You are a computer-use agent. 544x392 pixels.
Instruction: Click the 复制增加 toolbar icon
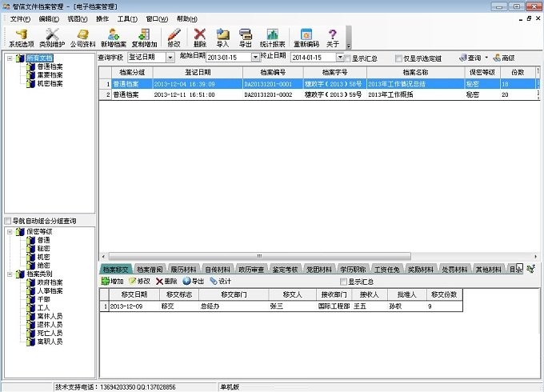point(144,38)
